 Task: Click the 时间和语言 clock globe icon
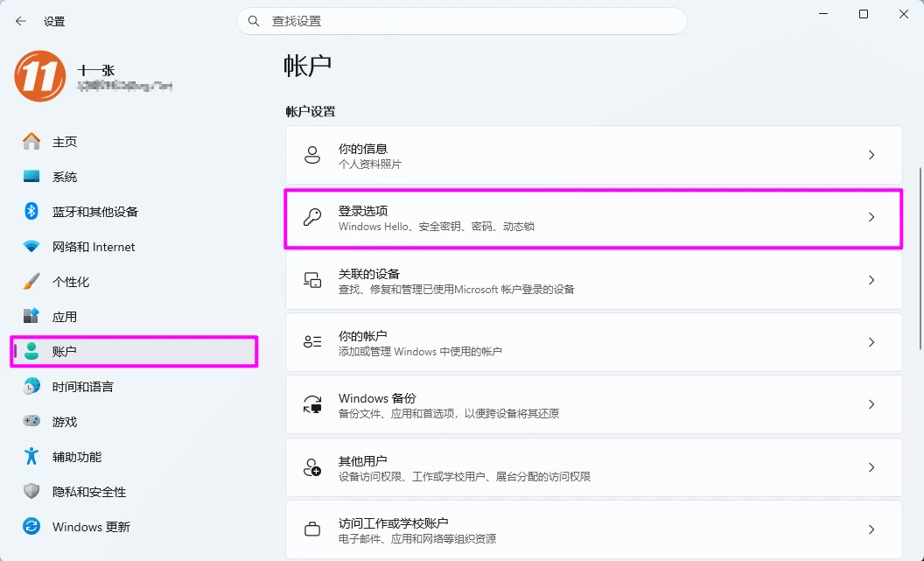coord(31,386)
